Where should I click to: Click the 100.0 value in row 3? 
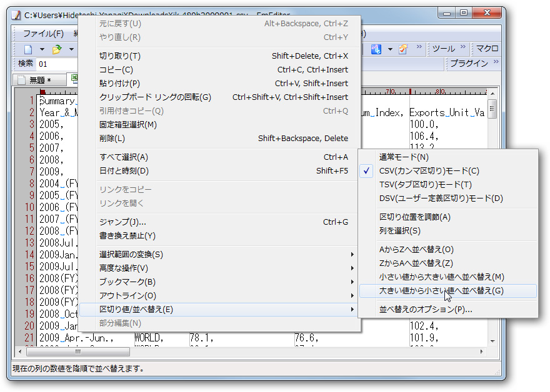(424, 124)
